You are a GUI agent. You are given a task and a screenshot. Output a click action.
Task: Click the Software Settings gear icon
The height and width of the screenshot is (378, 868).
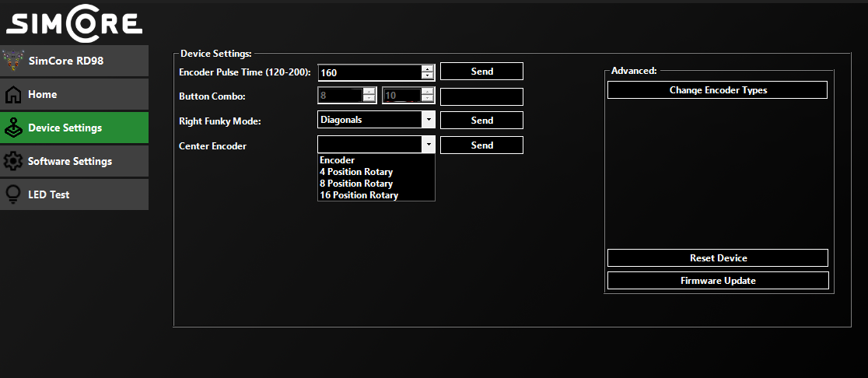tap(13, 162)
